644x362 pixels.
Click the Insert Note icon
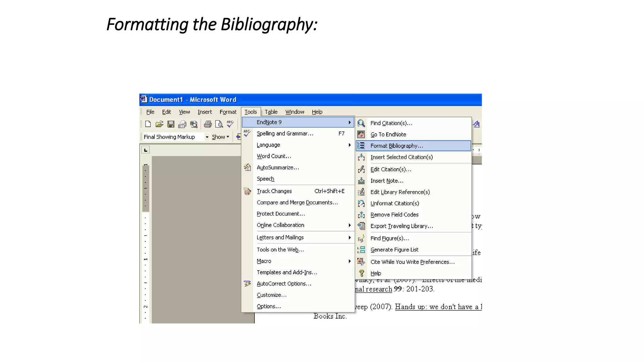[x=361, y=181]
